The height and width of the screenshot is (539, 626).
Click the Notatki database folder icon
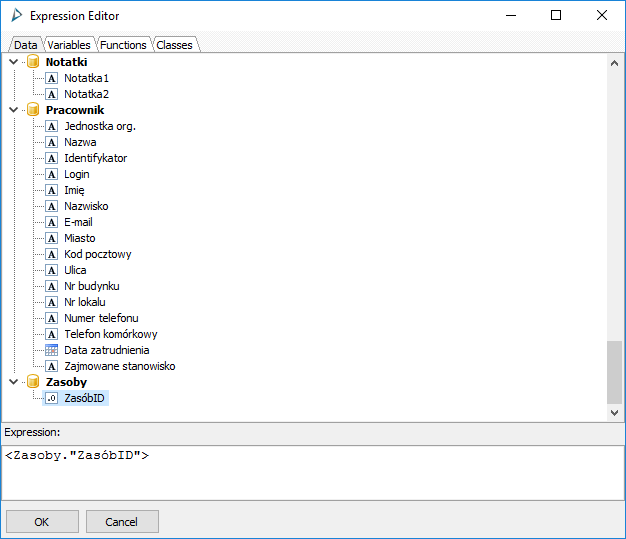pos(33,62)
